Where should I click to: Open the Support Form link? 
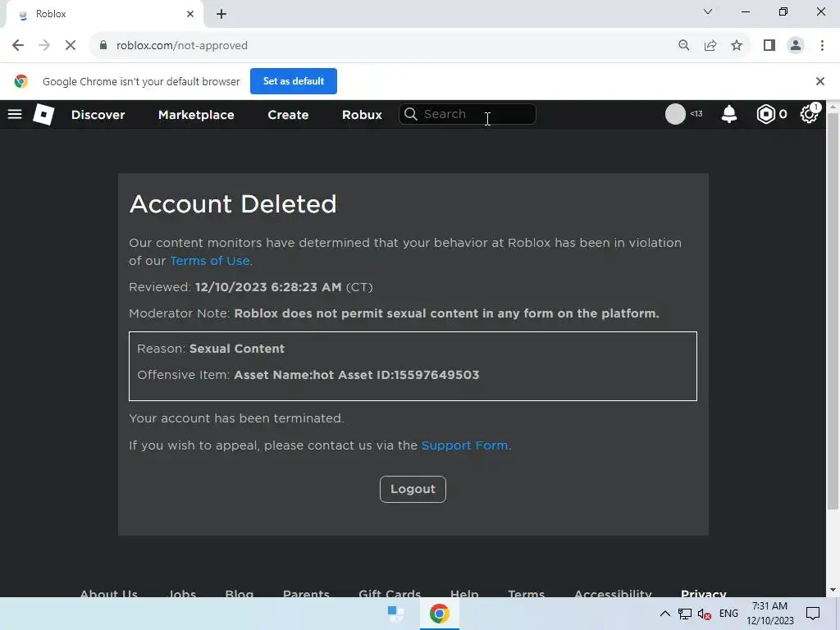[464, 445]
